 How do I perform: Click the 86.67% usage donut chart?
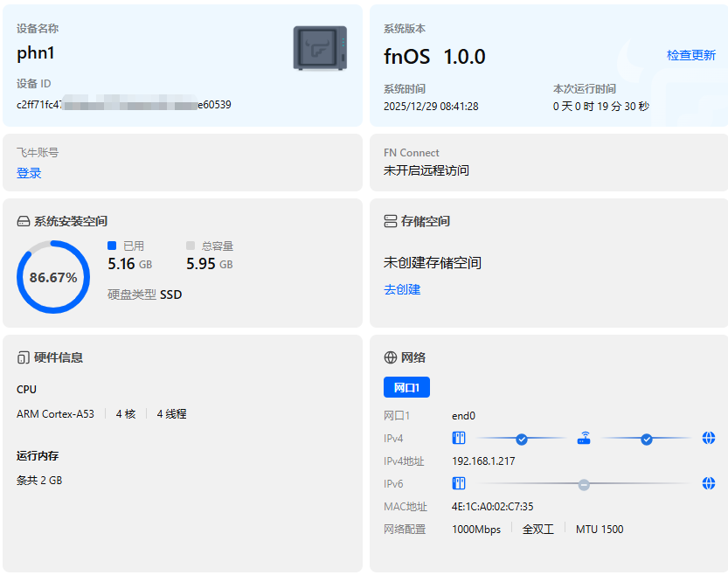tap(52, 276)
